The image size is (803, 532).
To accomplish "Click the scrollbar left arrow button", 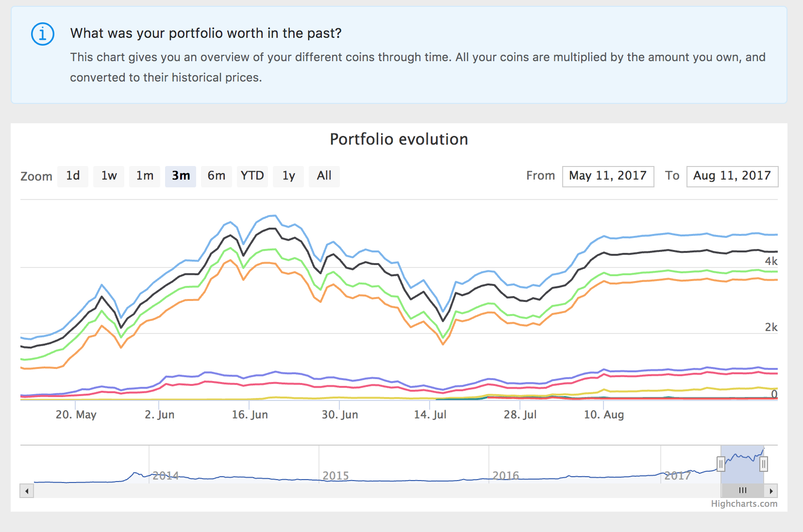I will tap(27, 491).
